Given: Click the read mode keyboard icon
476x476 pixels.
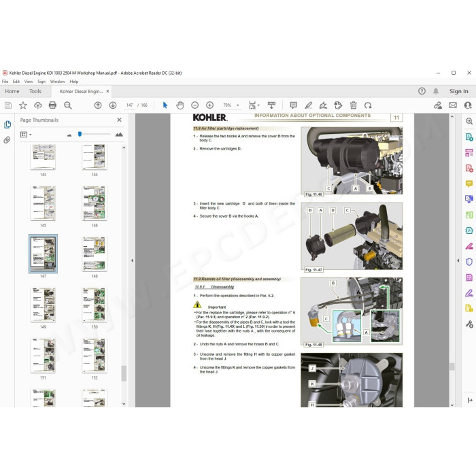Looking at the screenshot, I should 271,105.
